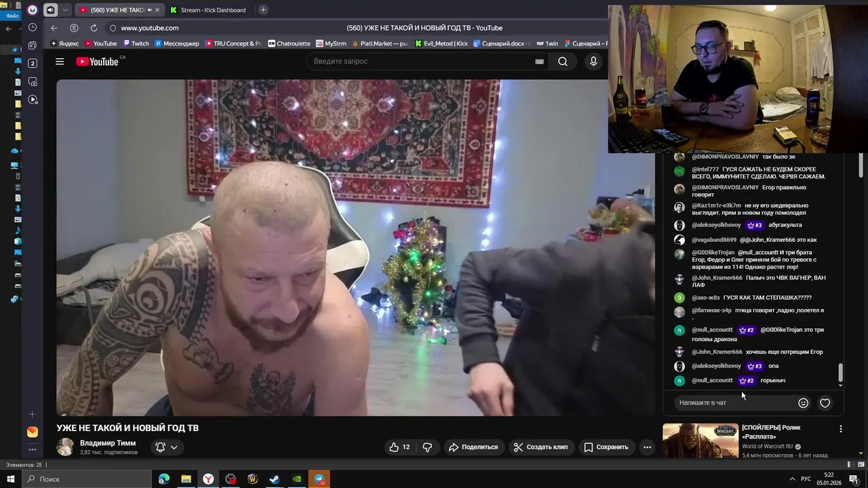Toggle the notification bell for Владимир Тимм

(161, 447)
